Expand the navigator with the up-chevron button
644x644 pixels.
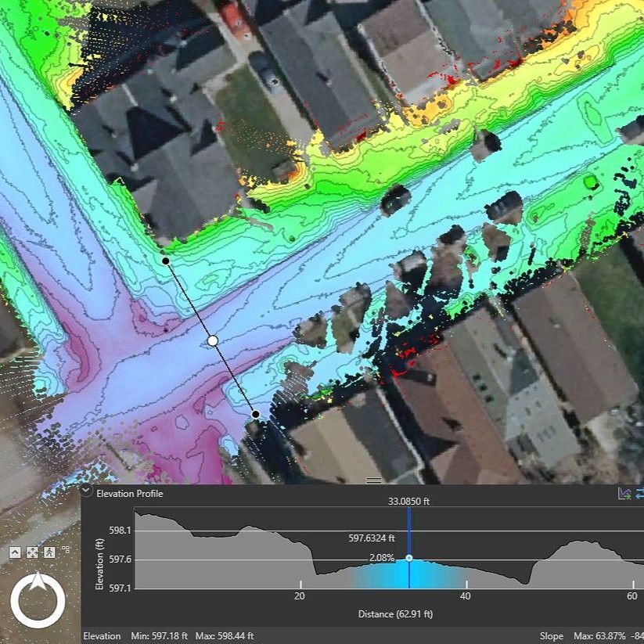15,552
